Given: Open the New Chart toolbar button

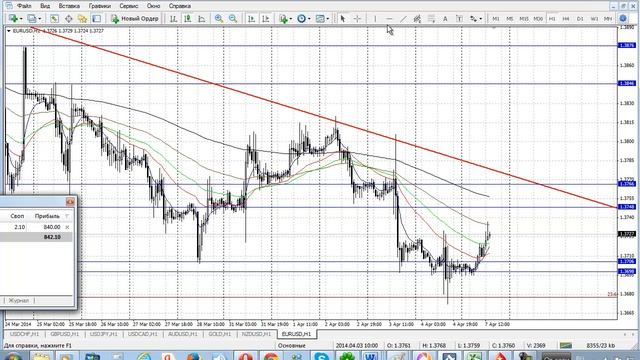Looking at the screenshot, I should click(13, 18).
